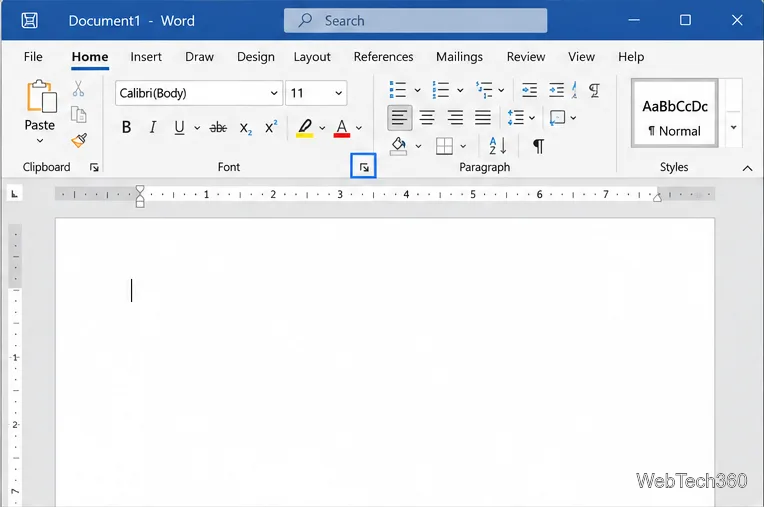Apply red font color
The image size is (764, 507).
tap(342, 128)
